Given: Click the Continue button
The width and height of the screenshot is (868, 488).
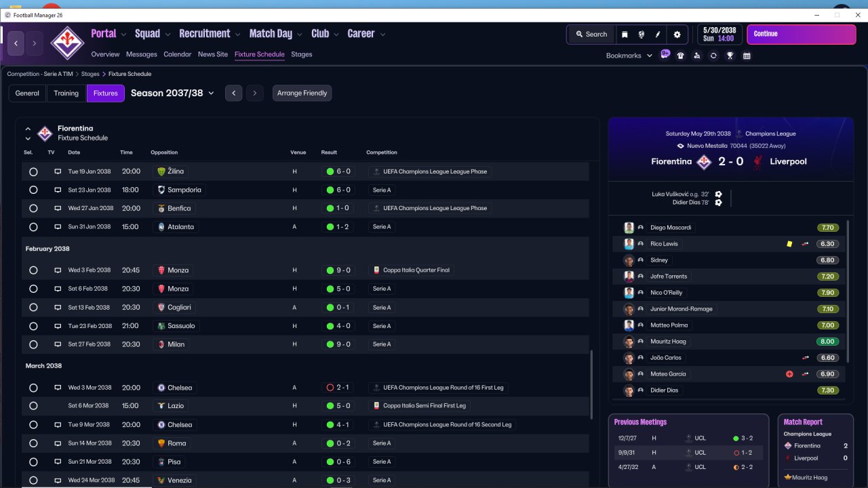Looking at the screenshot, I should click(801, 35).
